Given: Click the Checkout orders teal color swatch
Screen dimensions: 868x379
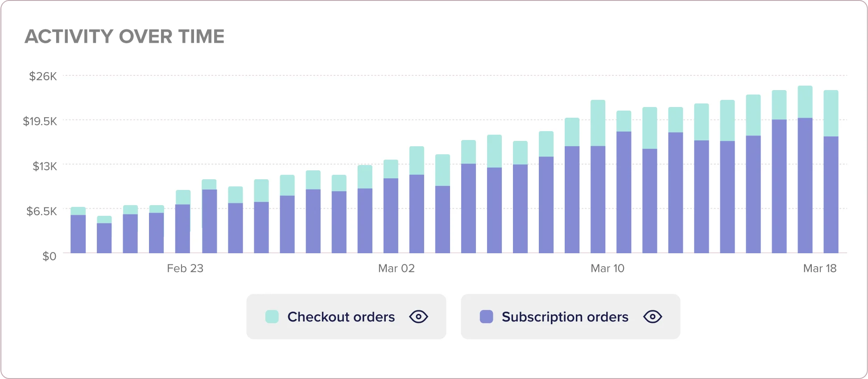Looking at the screenshot, I should 272,317.
